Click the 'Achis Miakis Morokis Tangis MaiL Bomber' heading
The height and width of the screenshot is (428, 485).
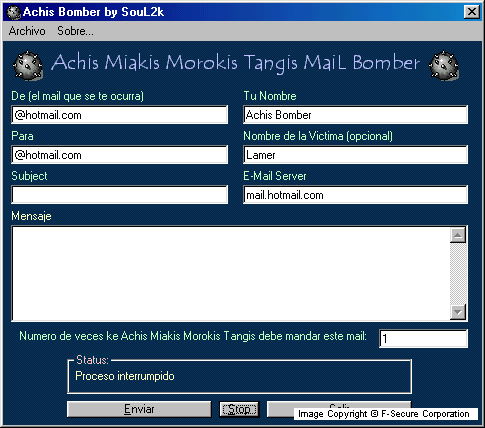[235, 63]
